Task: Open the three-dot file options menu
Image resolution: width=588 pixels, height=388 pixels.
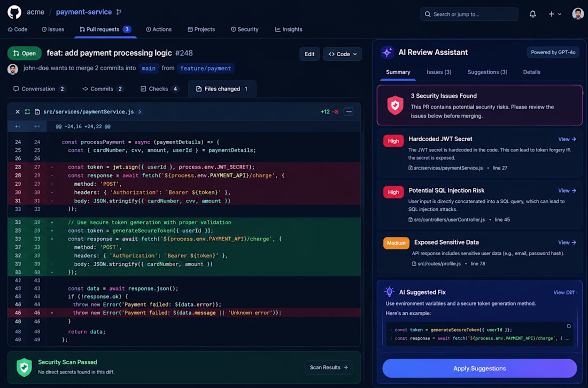Action: (x=349, y=111)
